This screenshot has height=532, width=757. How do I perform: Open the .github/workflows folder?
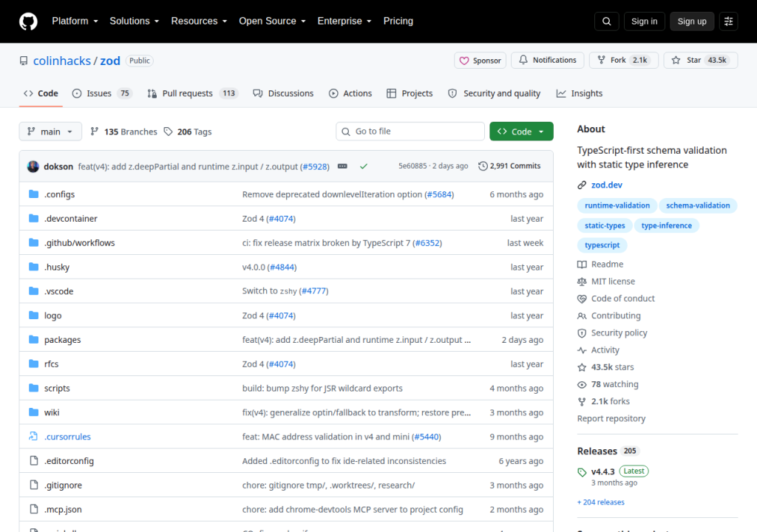click(80, 243)
